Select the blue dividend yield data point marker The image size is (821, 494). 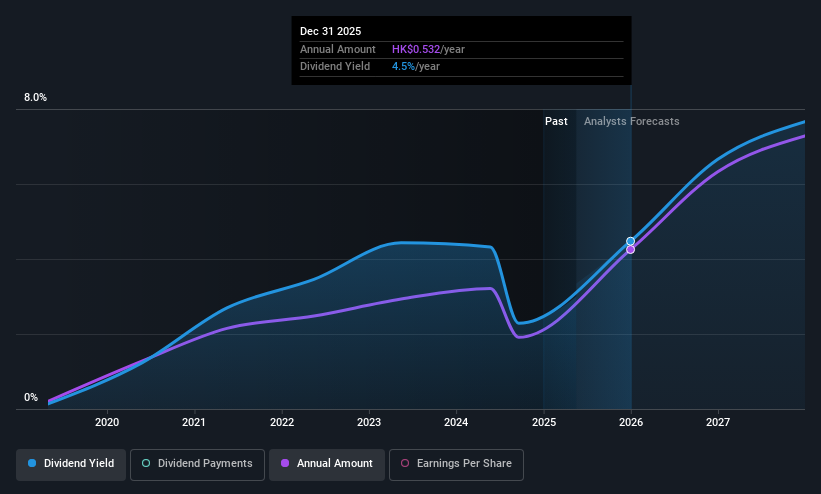(630, 241)
